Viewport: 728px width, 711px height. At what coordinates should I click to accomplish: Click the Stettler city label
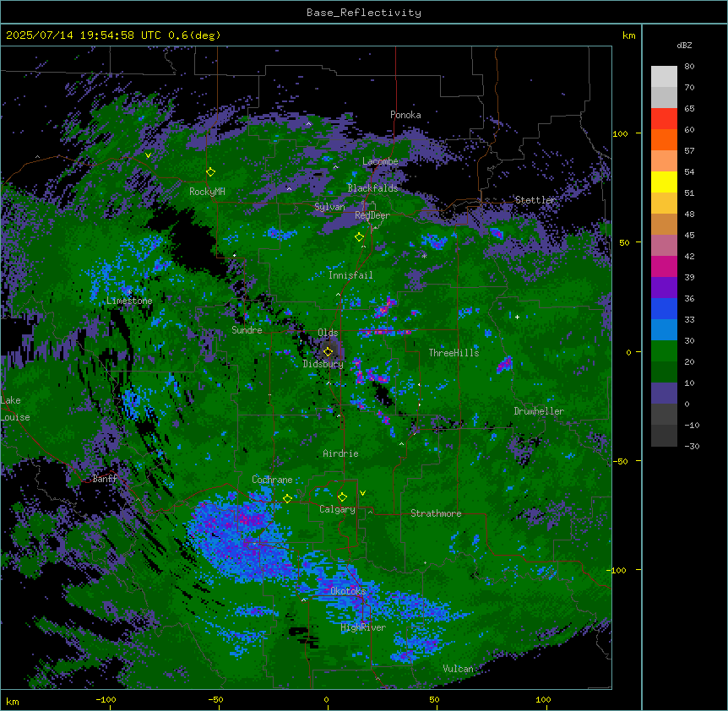coord(535,200)
